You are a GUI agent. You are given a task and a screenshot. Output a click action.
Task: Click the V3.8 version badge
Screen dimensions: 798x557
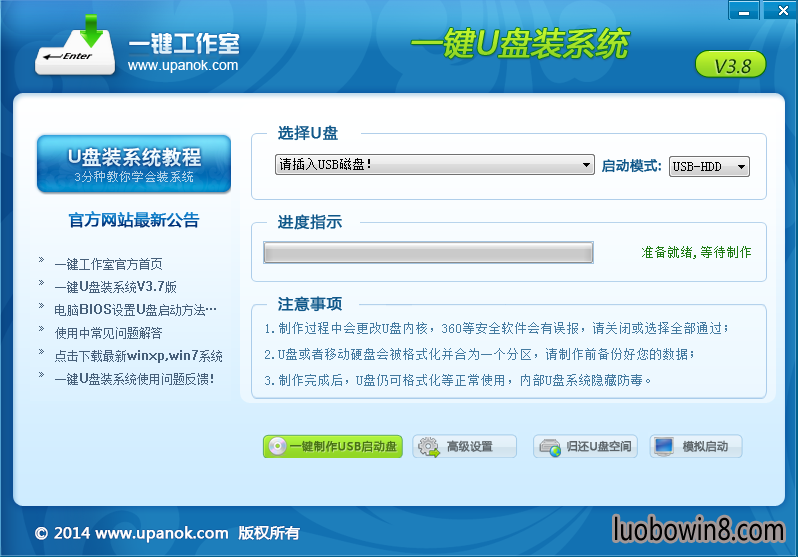[x=731, y=65]
